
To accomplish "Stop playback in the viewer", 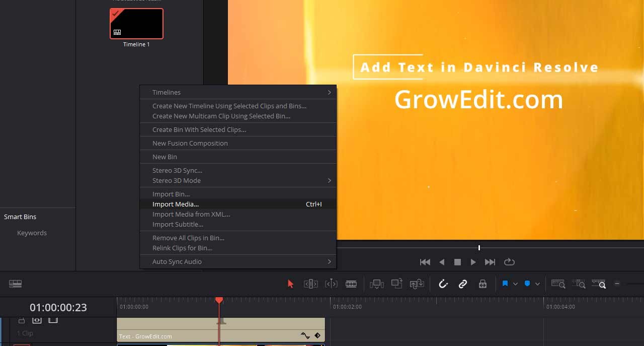I will (x=457, y=262).
